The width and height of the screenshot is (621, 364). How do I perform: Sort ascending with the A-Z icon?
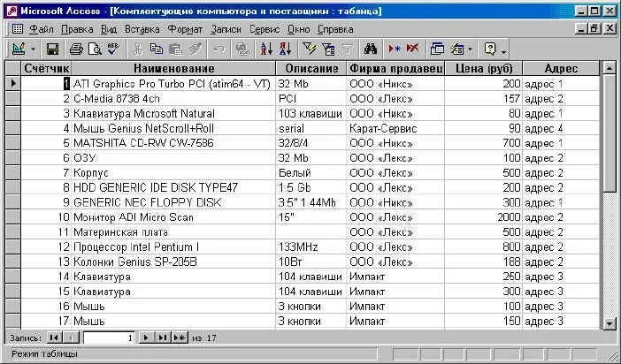266,49
